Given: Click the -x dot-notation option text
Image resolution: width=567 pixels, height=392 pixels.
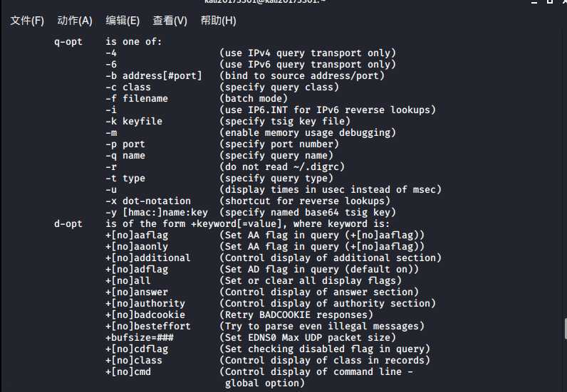Looking at the screenshot, I should click(x=148, y=201).
